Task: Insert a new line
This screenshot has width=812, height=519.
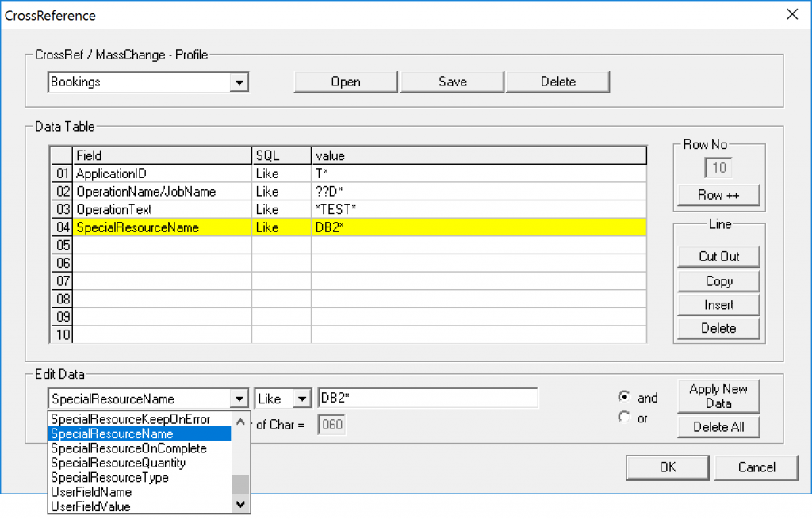Action: (718, 304)
